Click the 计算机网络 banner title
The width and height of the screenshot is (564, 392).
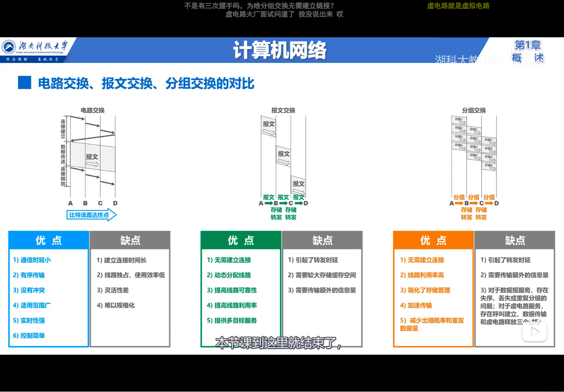click(280, 50)
